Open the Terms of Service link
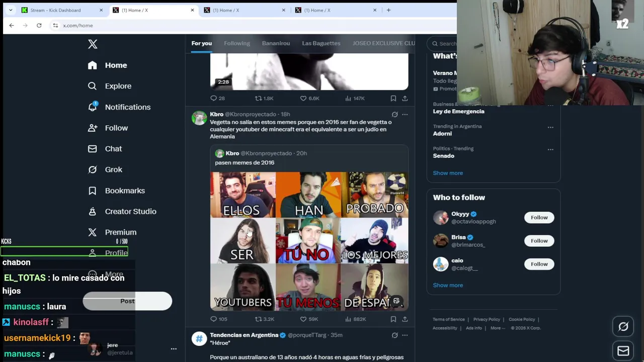The height and width of the screenshot is (362, 644). (x=449, y=320)
